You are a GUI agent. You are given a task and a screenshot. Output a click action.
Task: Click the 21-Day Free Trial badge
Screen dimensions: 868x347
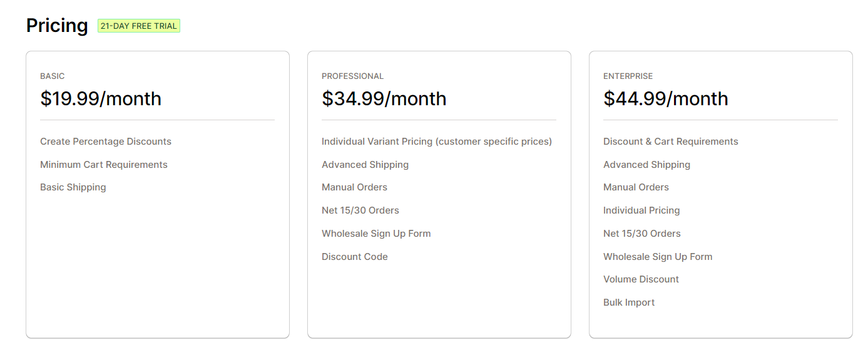point(139,26)
